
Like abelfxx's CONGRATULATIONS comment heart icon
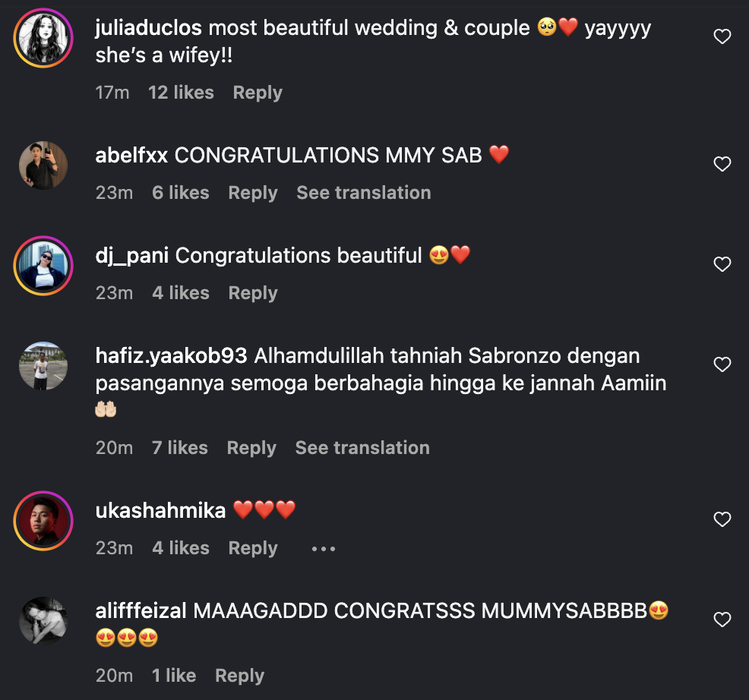(722, 164)
